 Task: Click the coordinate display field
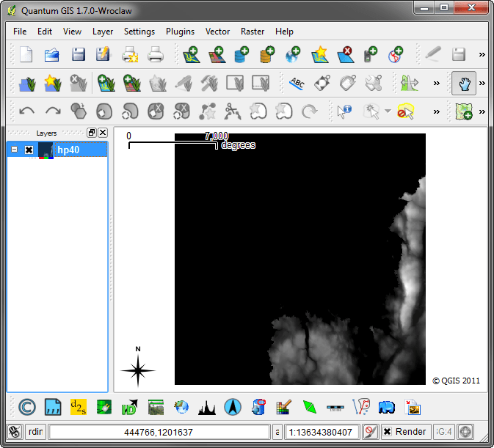pyautogui.click(x=159, y=432)
